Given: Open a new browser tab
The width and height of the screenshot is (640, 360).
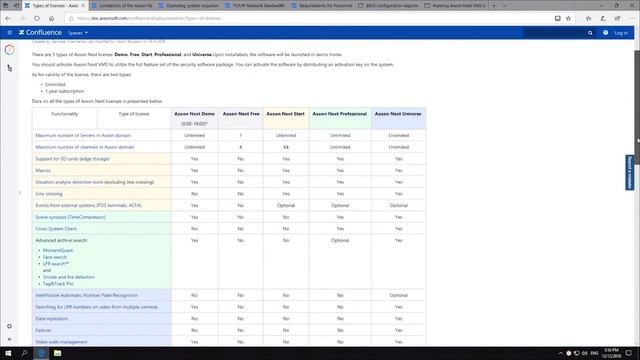Looking at the screenshot, I should tap(493, 6).
